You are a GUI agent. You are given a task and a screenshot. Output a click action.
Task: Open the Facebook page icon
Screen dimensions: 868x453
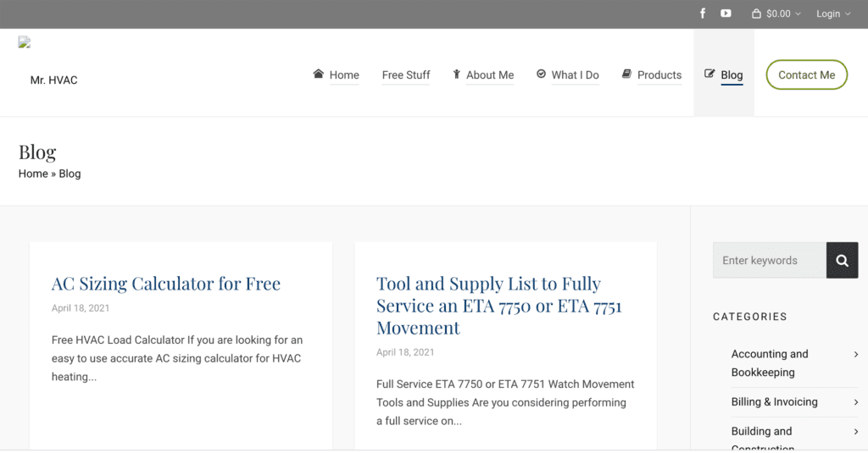[703, 14]
